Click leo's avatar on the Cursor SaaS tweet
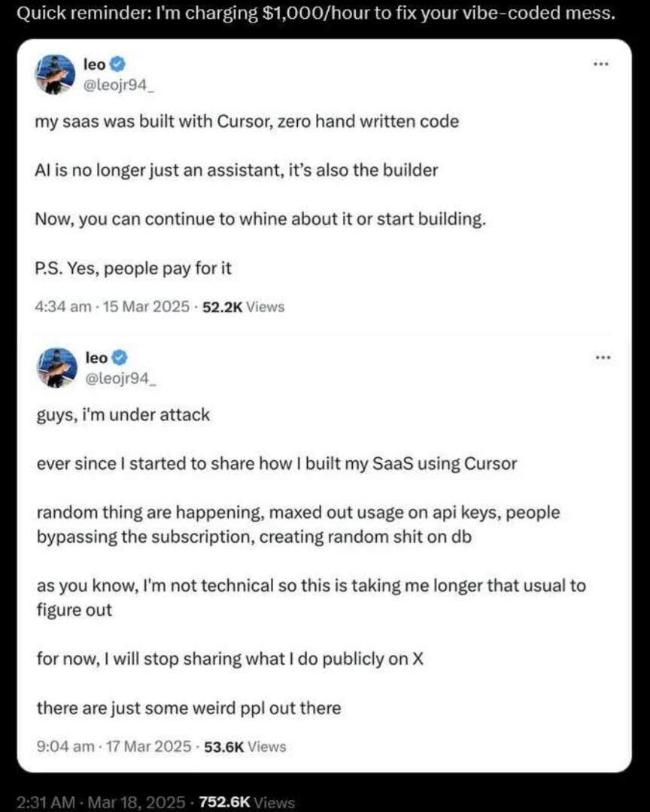Viewport: 650px width, 812px height. click(56, 74)
